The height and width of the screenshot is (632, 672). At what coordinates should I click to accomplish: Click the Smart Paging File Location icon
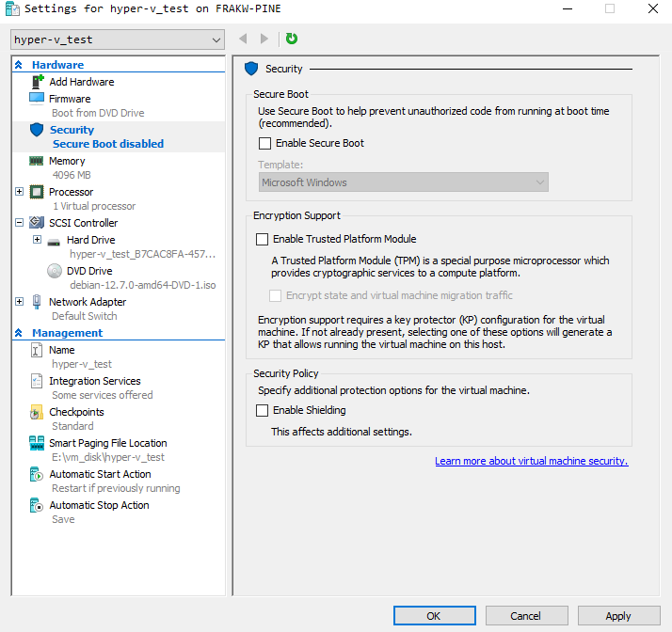coord(37,443)
